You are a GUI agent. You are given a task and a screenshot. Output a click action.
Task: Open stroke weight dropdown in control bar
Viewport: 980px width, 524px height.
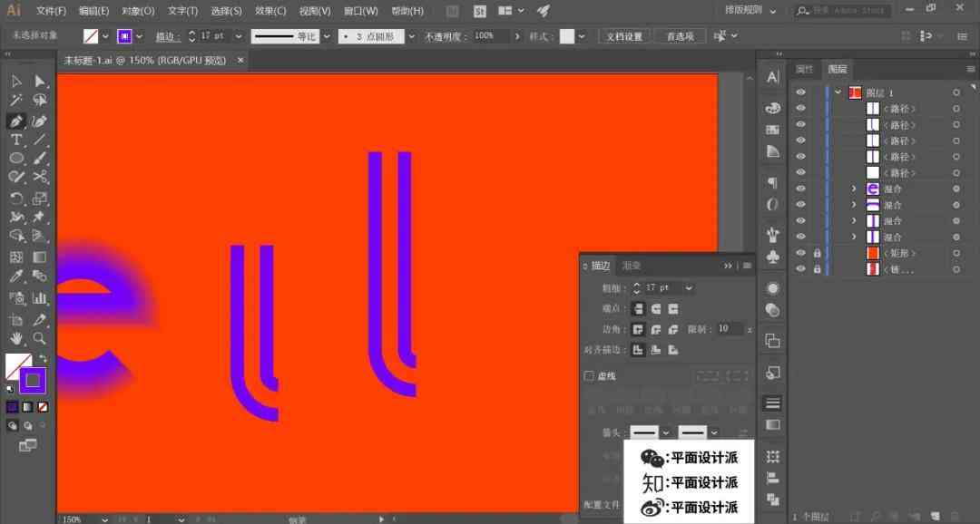click(x=238, y=36)
